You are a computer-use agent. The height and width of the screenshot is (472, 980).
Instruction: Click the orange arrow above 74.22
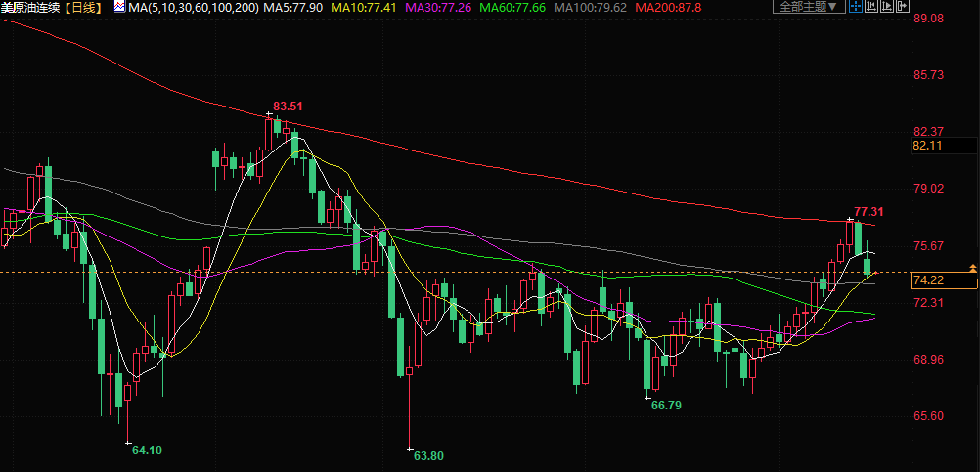tap(972, 268)
